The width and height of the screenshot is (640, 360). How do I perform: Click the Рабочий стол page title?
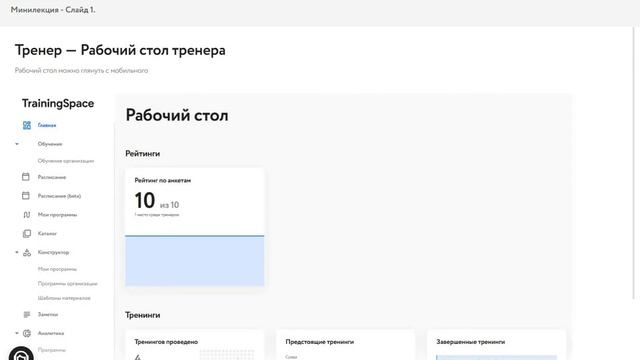coord(177,116)
